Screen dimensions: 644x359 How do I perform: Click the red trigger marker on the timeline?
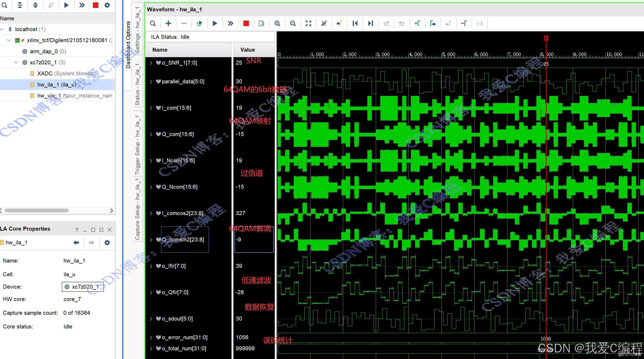tap(546, 38)
